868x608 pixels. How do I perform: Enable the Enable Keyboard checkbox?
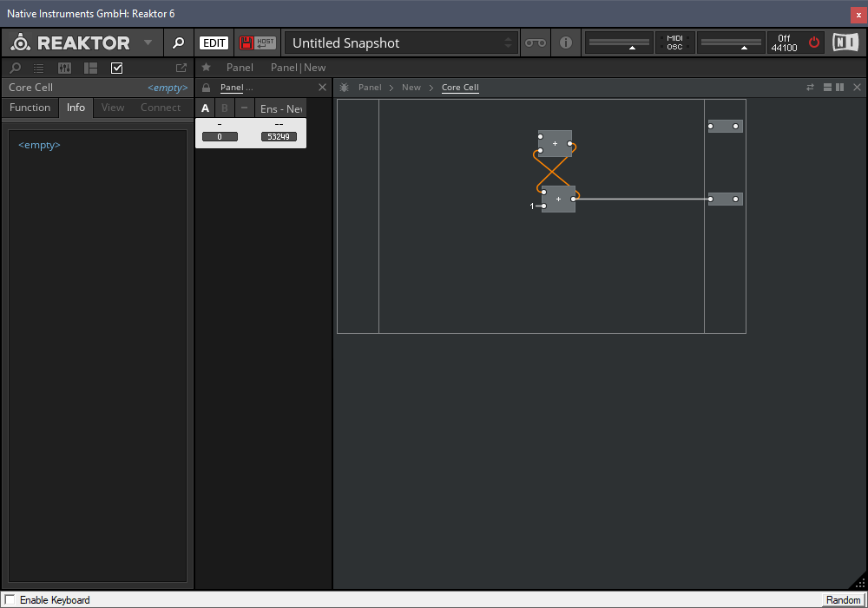coord(10,599)
